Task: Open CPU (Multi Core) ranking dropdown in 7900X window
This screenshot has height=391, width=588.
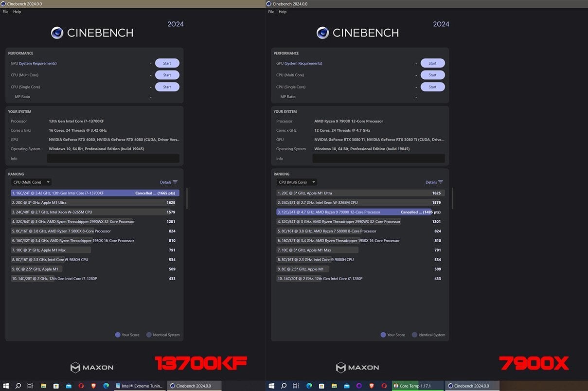Action: 297,182
